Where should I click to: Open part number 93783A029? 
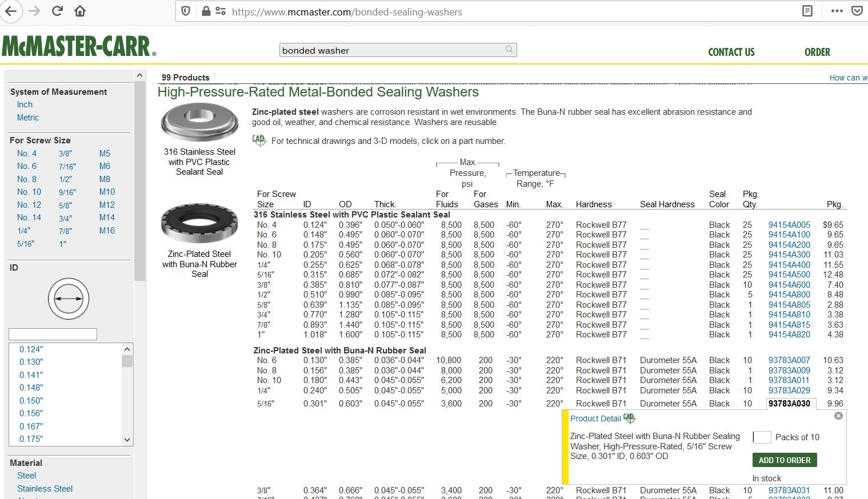click(x=789, y=391)
